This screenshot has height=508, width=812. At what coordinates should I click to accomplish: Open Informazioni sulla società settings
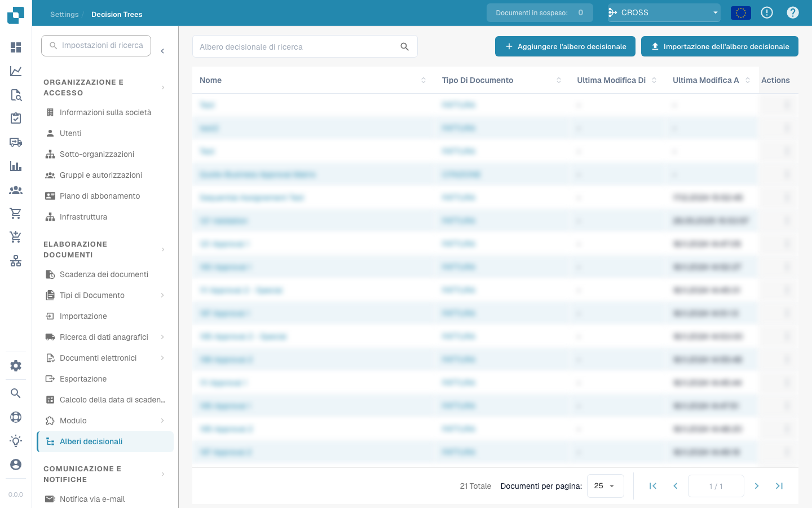point(105,112)
